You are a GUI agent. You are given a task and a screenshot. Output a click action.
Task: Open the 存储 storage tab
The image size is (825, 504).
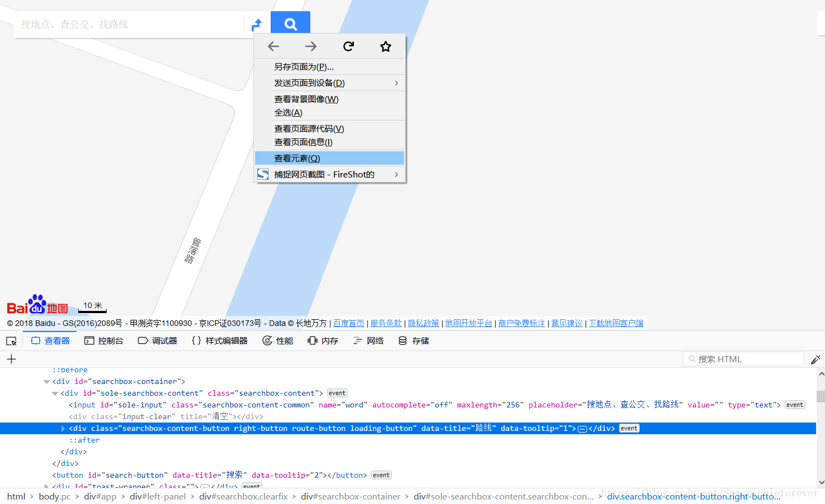tap(414, 340)
